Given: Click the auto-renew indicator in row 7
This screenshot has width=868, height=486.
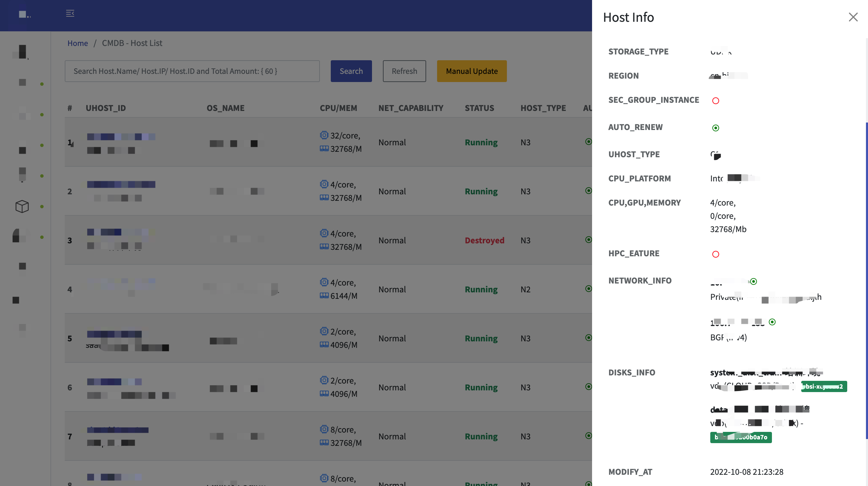Looking at the screenshot, I should 588,436.
